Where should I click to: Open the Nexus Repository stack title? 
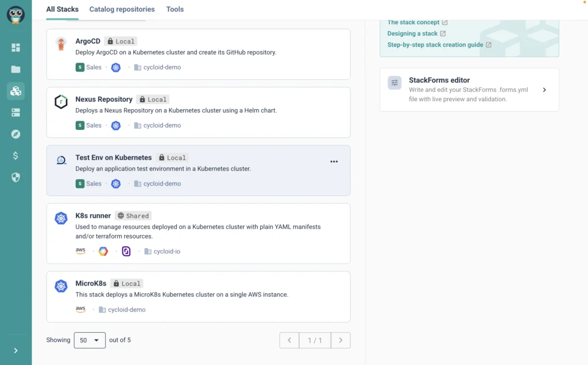(x=104, y=99)
